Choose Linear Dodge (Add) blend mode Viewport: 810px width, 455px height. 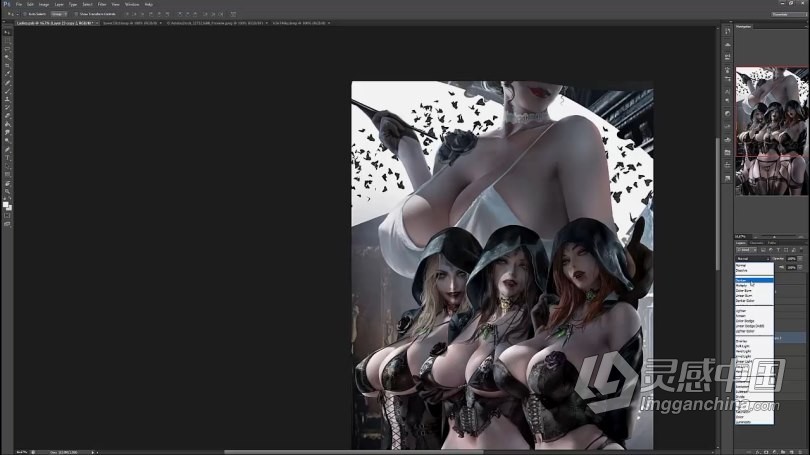pos(754,326)
